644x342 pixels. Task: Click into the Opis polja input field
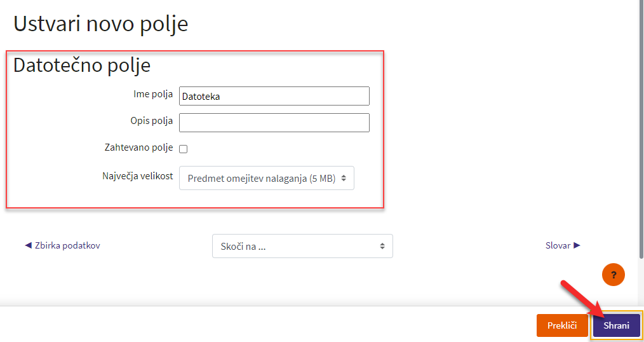coord(274,123)
